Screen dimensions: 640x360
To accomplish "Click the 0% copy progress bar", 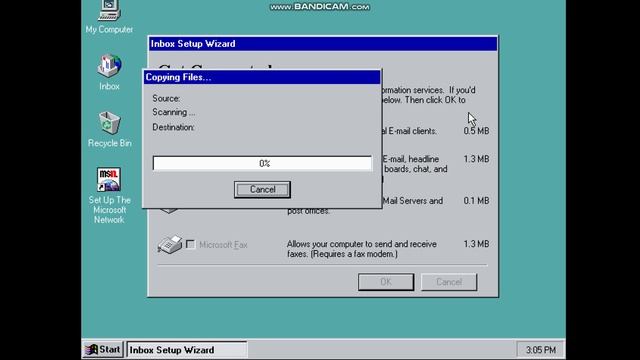I will [262, 163].
